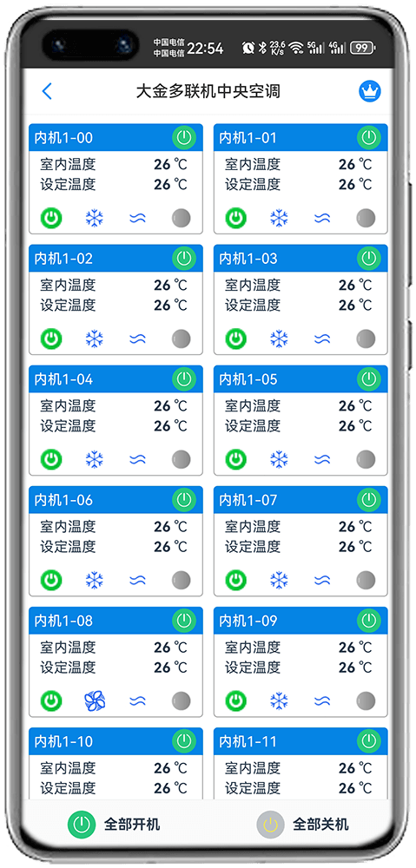Toggle header power button of 内机1-02
This screenshot has height=868, width=416.
pos(184,258)
